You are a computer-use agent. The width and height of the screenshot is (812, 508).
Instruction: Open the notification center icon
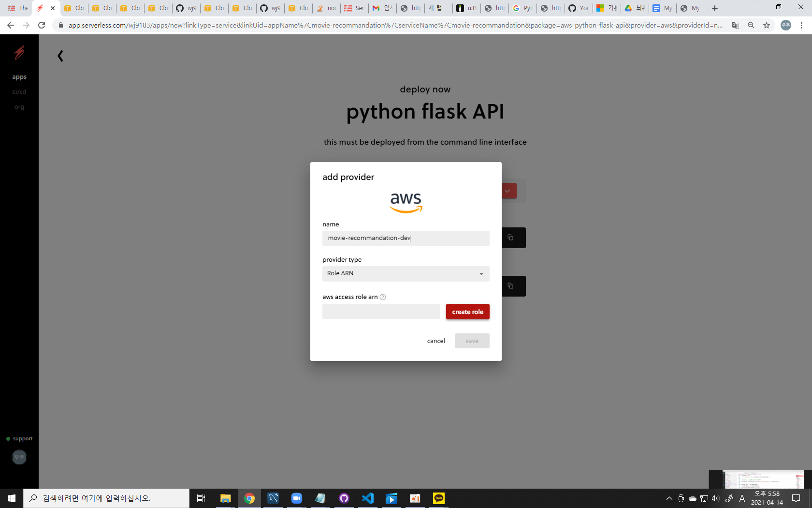coord(796,498)
